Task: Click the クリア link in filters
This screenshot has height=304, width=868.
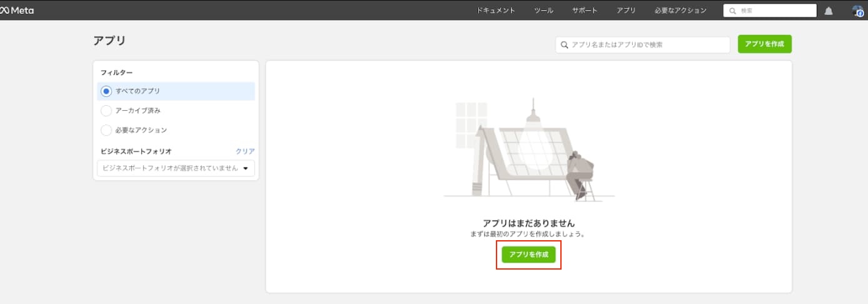Action: tap(245, 151)
